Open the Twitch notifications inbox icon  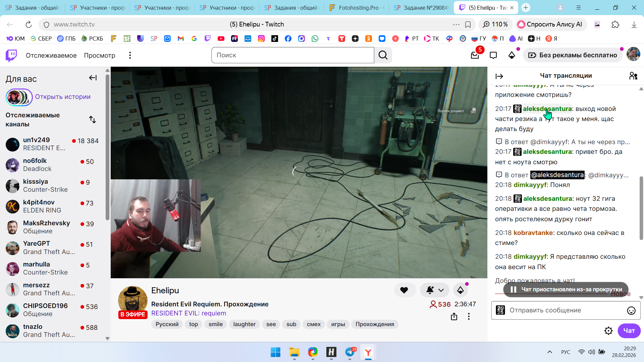[475, 55]
